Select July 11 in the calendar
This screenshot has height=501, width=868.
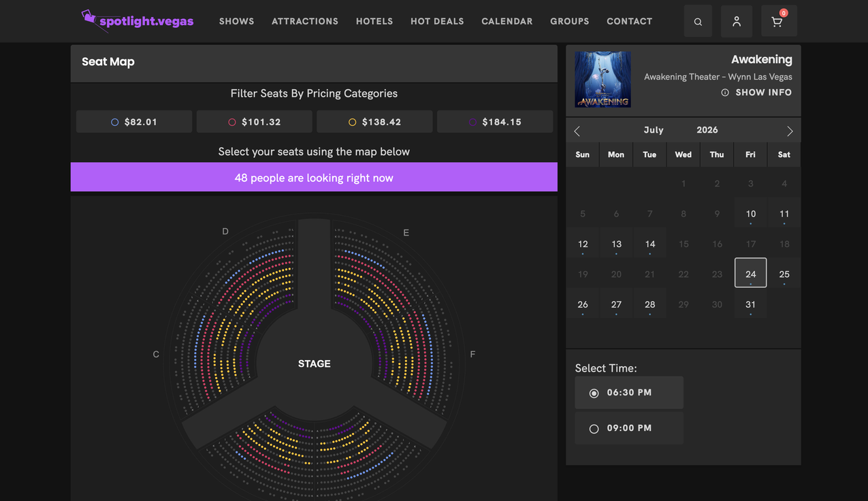point(784,214)
